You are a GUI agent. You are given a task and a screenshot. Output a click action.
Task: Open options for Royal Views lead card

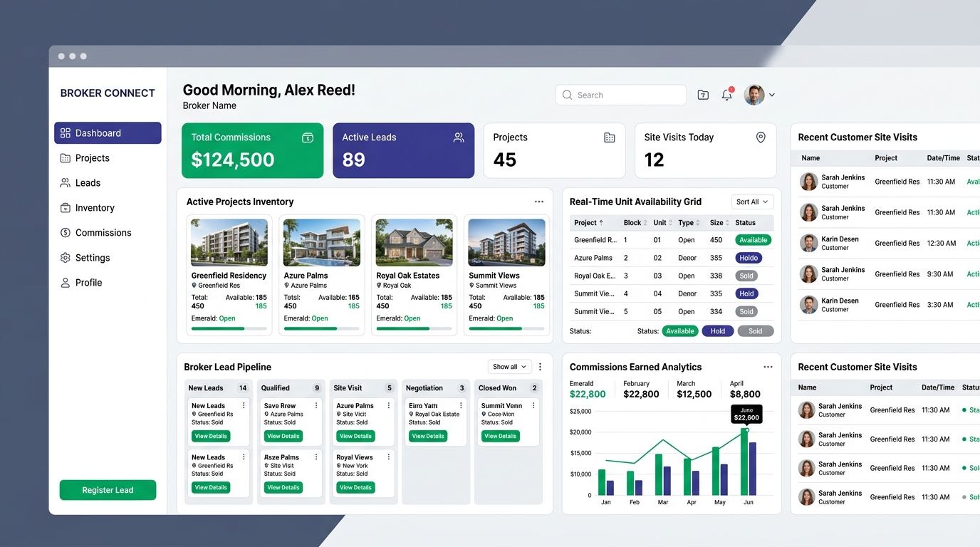pos(389,457)
